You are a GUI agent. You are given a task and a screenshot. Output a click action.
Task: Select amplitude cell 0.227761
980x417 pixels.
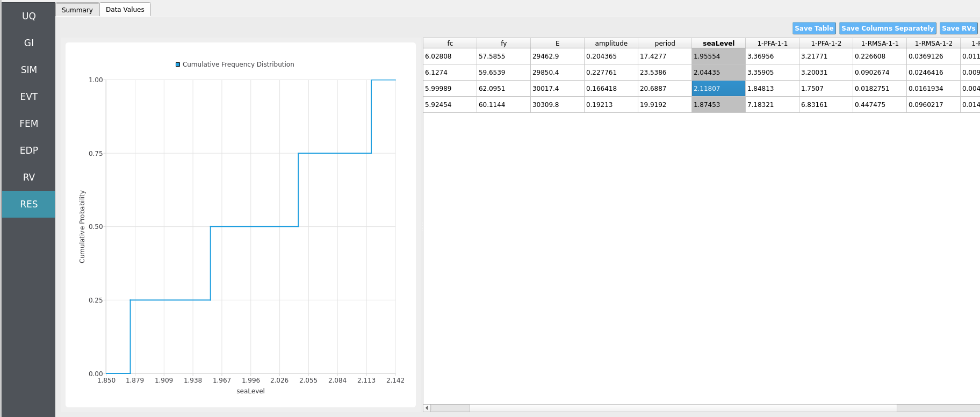[611, 73]
